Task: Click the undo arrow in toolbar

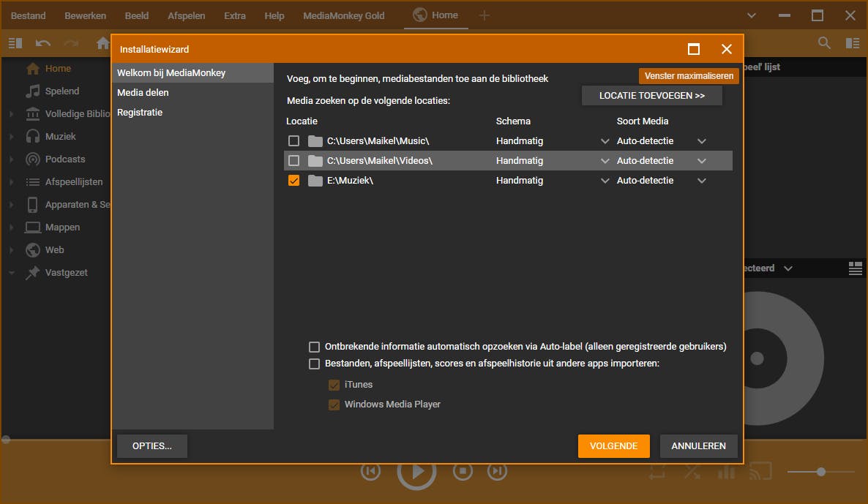Action: click(43, 43)
